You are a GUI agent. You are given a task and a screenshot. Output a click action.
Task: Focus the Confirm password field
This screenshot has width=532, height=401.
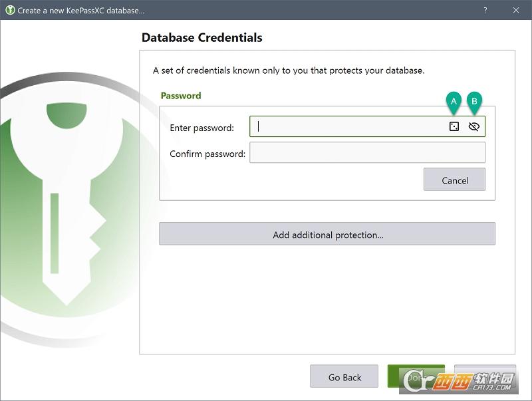pyautogui.click(x=367, y=152)
